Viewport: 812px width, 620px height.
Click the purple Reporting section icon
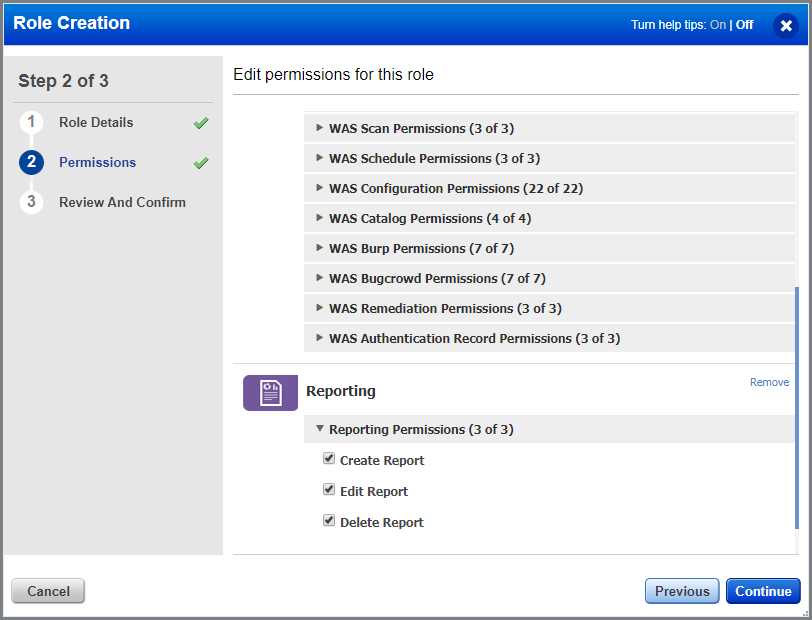270,392
